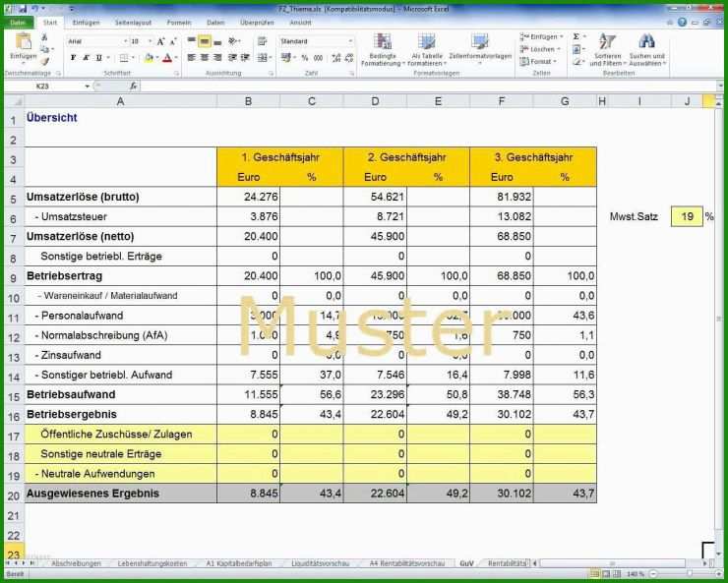Open Zellenformatvorlagen gallery
The width and height of the screenshot is (728, 583).
(x=480, y=49)
